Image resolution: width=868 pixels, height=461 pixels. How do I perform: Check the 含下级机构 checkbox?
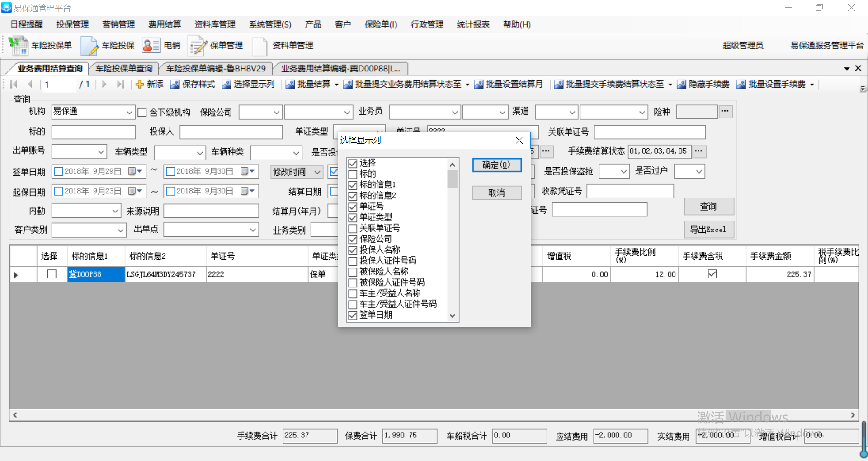pos(142,113)
